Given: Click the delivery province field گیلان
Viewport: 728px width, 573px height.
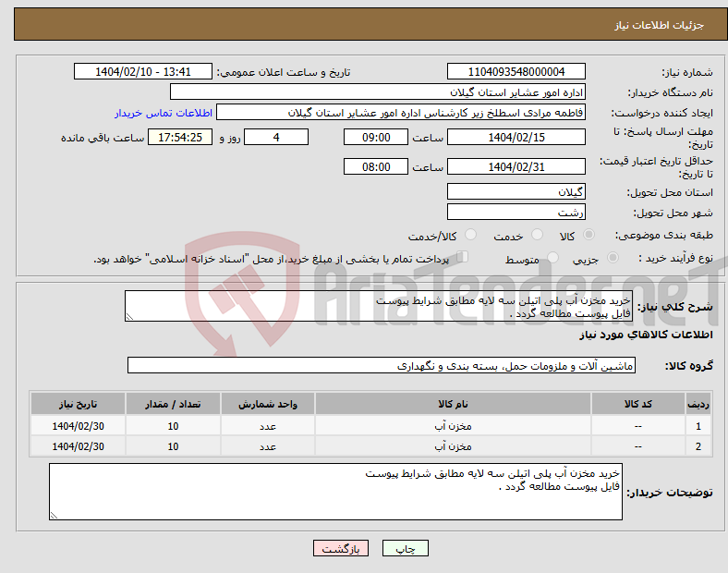Looking at the screenshot, I should (x=516, y=191).
